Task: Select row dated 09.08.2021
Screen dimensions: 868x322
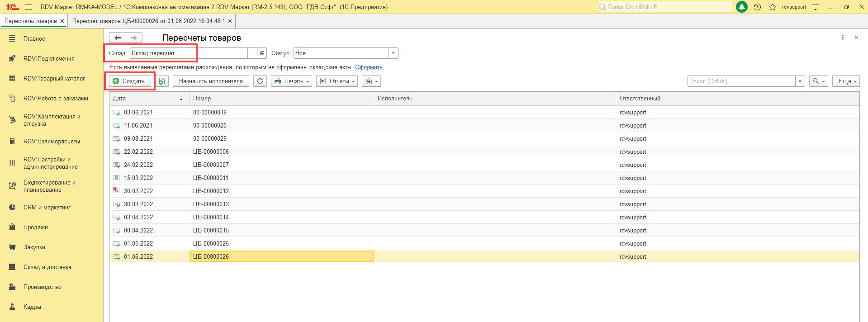Action: pos(484,138)
